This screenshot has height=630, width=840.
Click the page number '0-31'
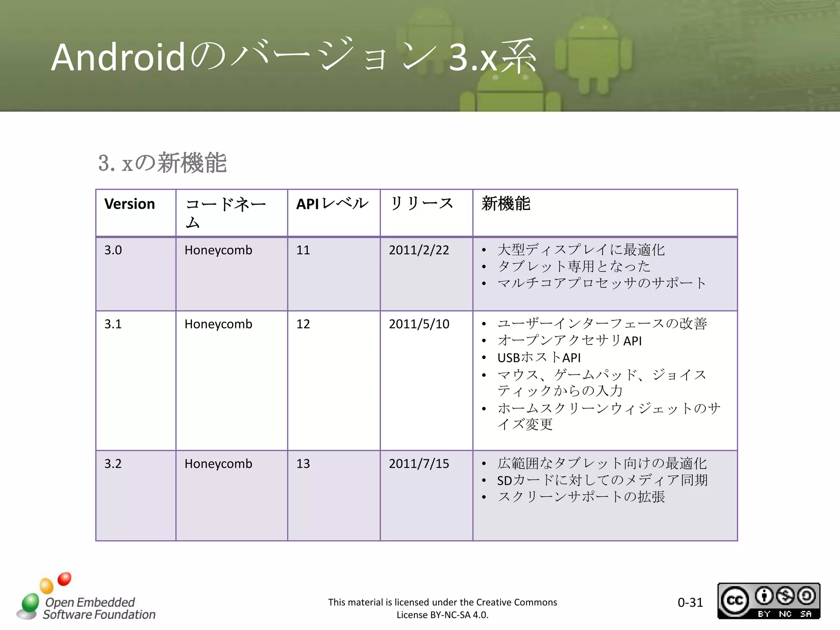point(690,603)
